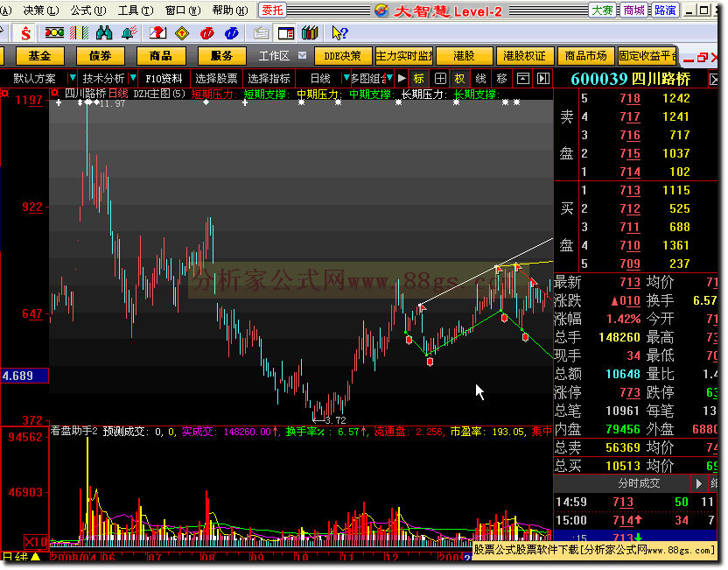This screenshot has width=728, height=570.
Task: Select the 服务 tab
Action: click(222, 56)
